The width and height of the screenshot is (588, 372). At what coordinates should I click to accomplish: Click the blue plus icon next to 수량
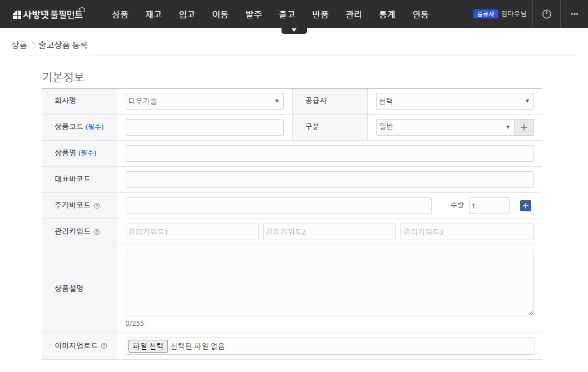(x=525, y=206)
